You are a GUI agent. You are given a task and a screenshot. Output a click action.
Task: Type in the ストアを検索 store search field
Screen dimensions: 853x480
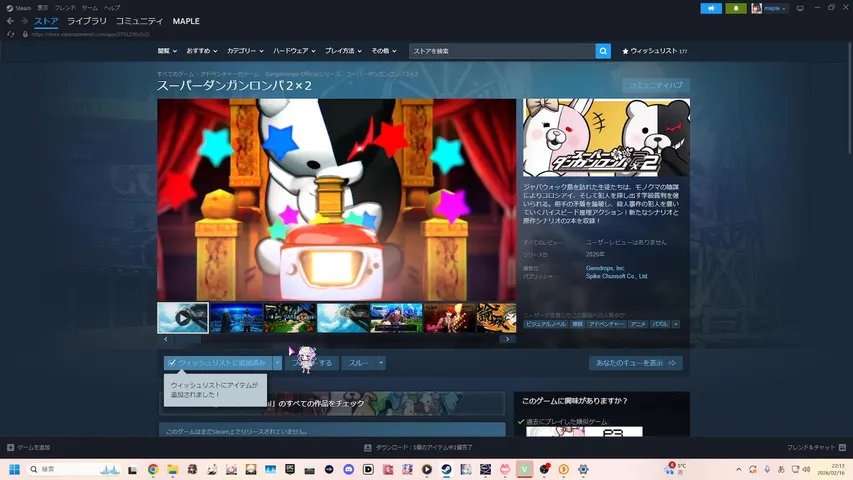[502, 51]
